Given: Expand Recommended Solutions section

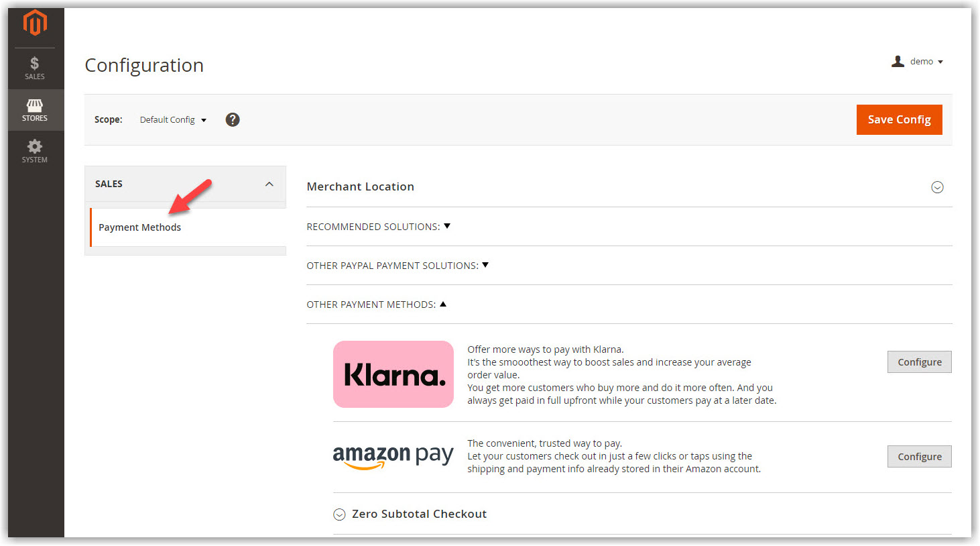Looking at the screenshot, I should point(378,227).
